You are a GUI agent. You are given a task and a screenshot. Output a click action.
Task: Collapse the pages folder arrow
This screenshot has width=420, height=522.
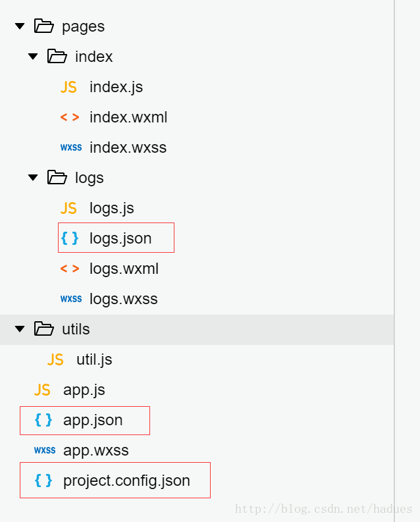(x=20, y=26)
